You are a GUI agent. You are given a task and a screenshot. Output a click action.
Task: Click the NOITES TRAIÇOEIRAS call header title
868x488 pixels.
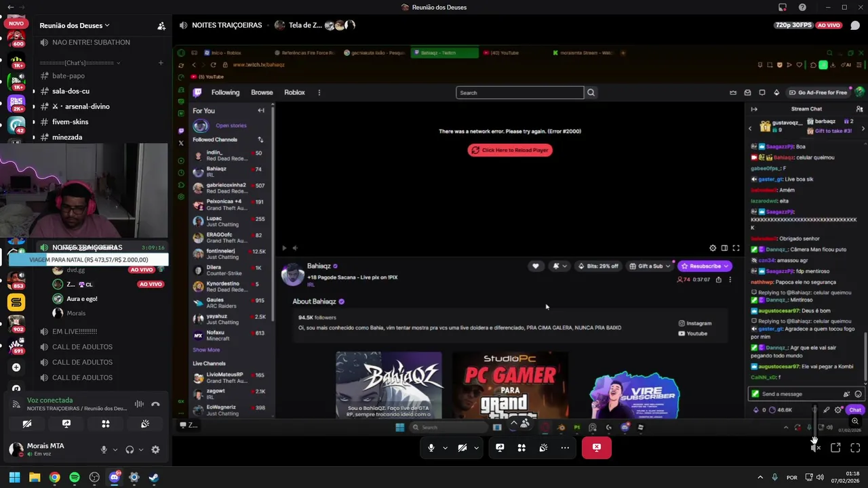pyautogui.click(x=226, y=25)
